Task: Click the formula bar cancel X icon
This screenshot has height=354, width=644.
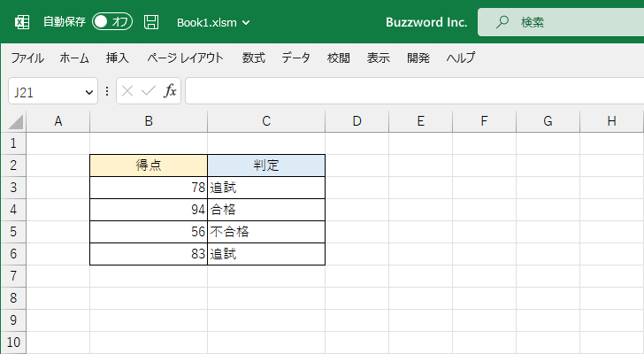Action: click(127, 91)
